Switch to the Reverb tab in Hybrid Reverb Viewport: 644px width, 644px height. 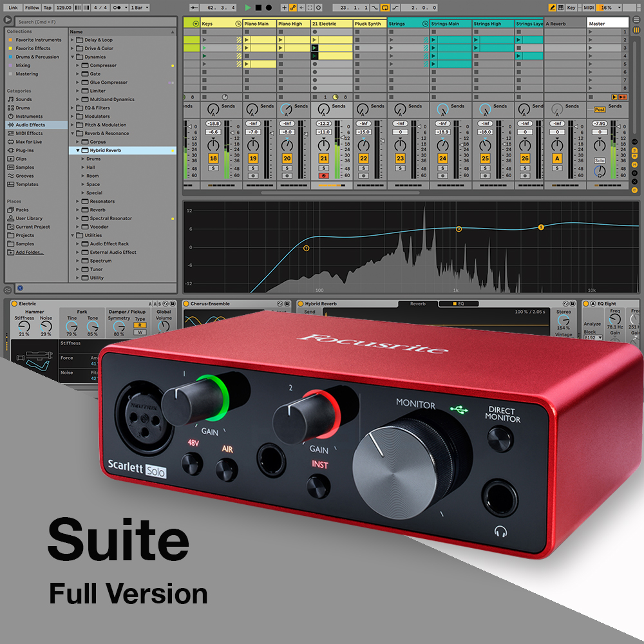pos(418,304)
